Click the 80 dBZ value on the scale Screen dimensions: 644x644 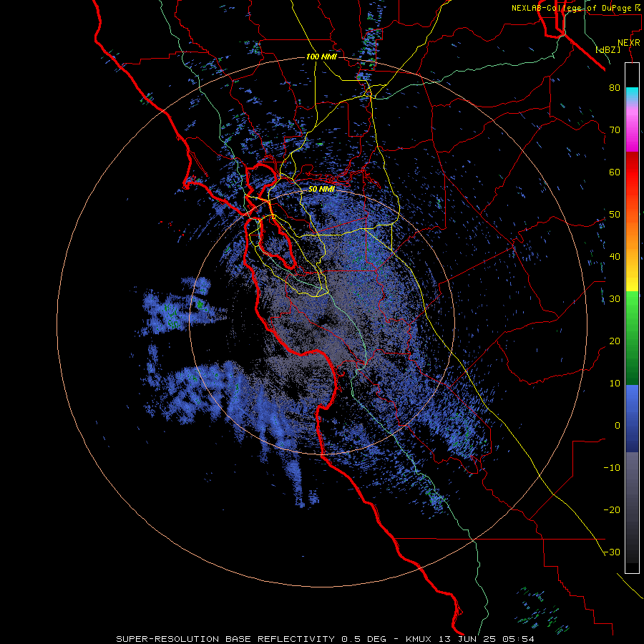[x=615, y=88]
